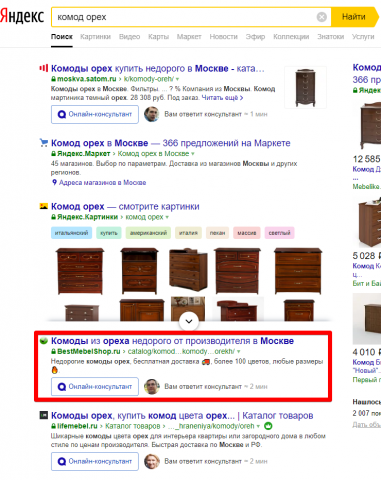Click the moskva.satom.ru green URL
Image resolution: width=381 pixels, height=480 pixels.
coord(87,79)
